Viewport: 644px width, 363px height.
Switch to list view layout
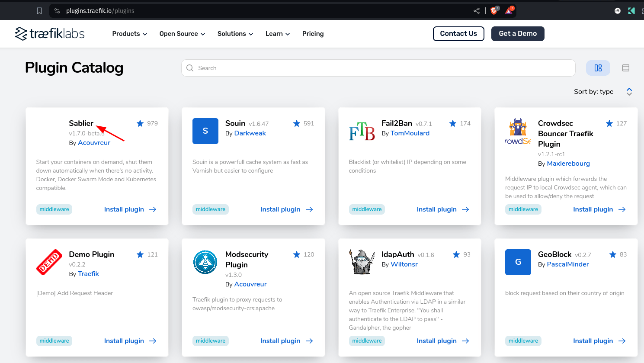626,68
